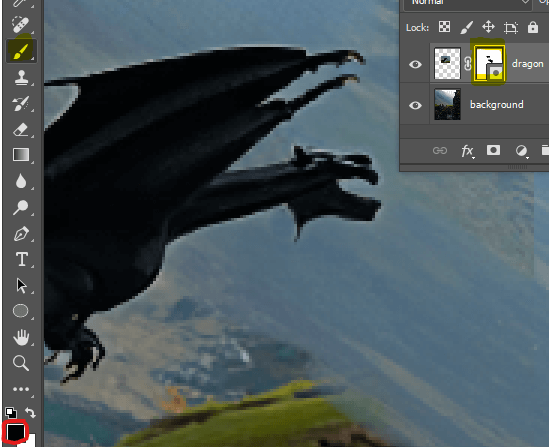Enable lock position
Image resolution: width=549 pixels, height=447 pixels.
coord(488,27)
